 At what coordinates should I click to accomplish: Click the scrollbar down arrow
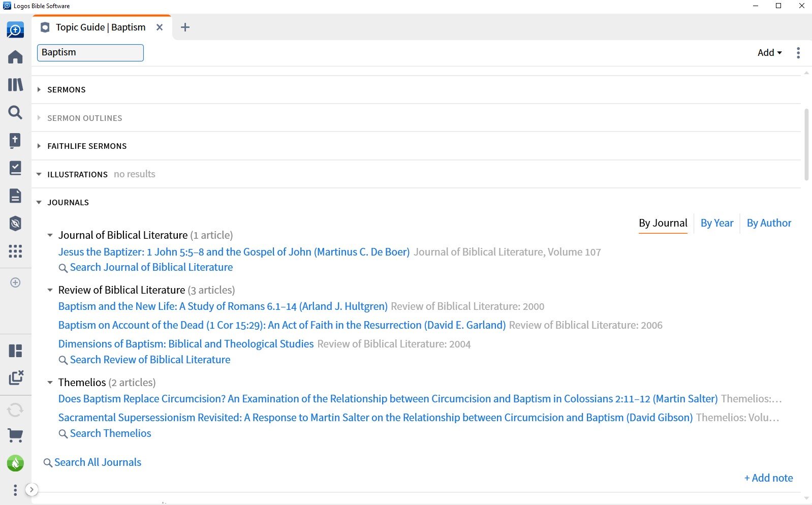point(806,498)
